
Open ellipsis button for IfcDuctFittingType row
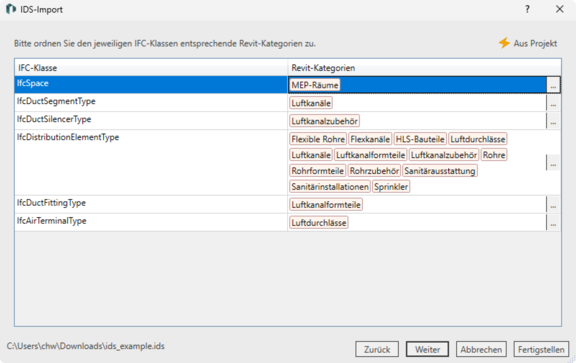point(553,205)
